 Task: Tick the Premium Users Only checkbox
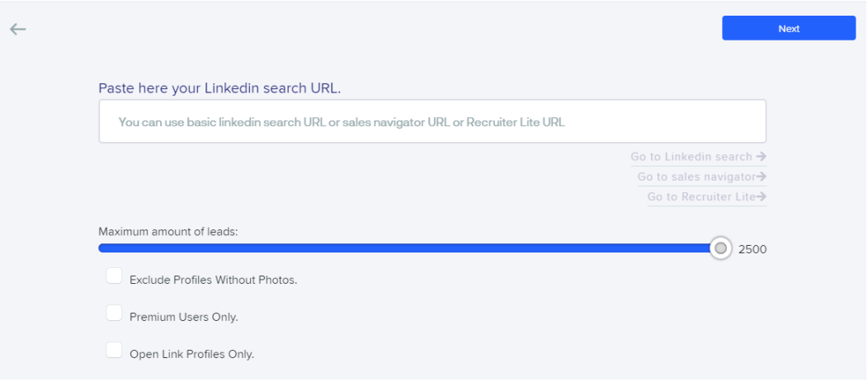click(x=114, y=313)
